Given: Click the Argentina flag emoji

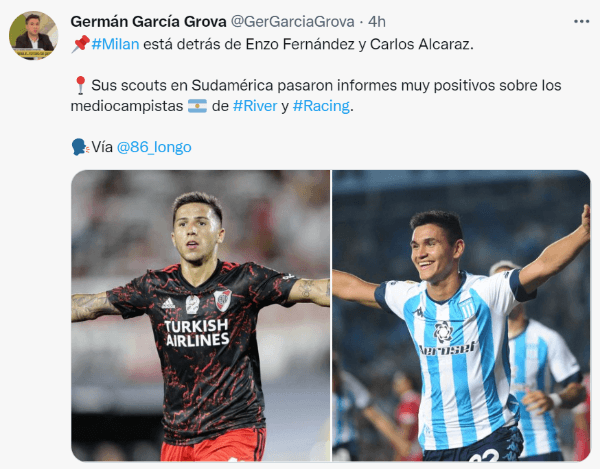Looking at the screenshot, I should tap(197, 106).
